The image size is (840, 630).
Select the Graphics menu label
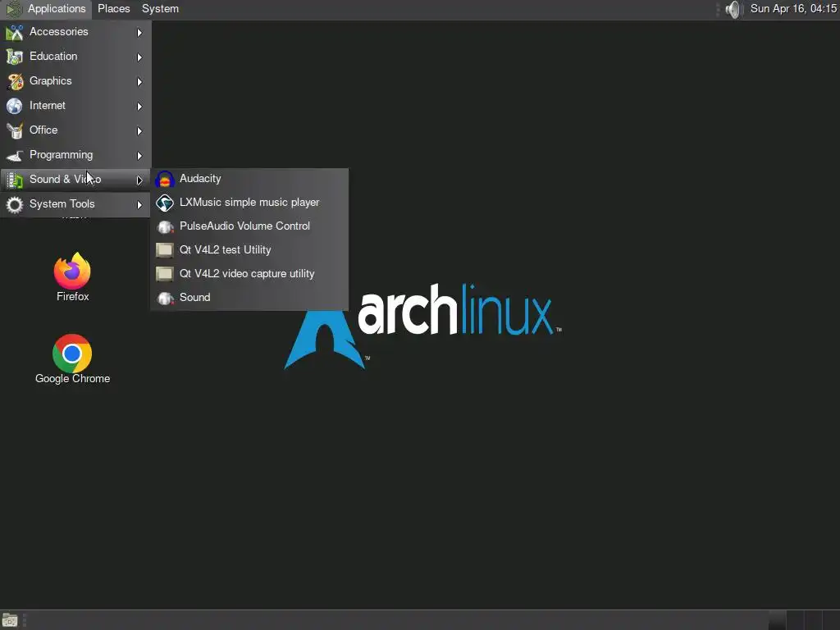50,81
